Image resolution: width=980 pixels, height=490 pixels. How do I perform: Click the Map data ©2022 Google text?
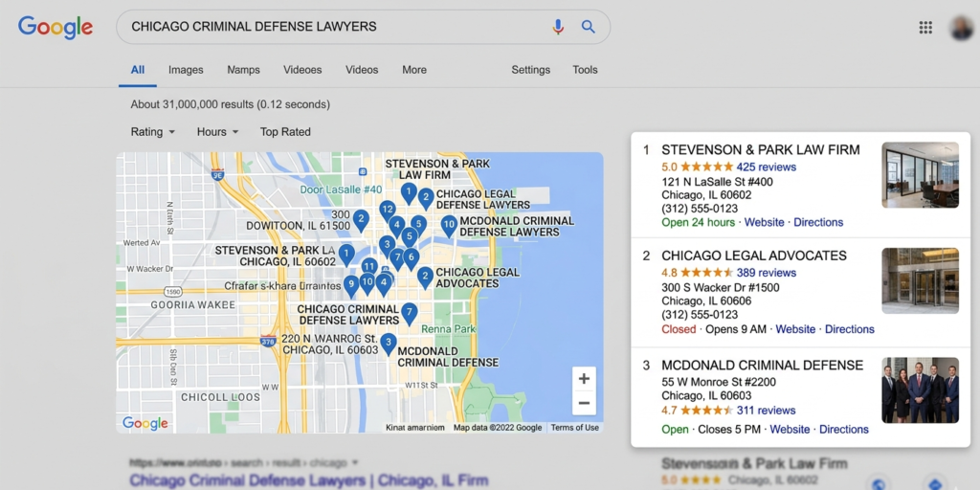tap(498, 428)
